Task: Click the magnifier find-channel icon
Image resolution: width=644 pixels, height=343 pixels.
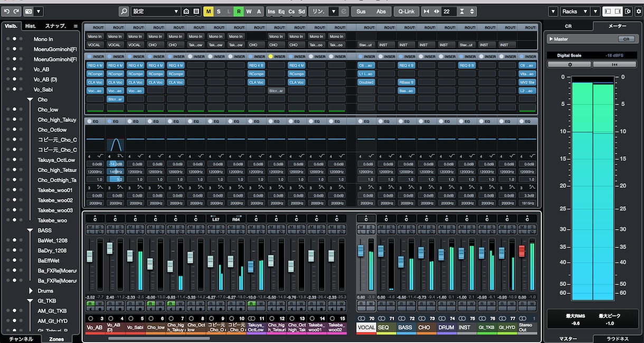Action: tap(124, 11)
